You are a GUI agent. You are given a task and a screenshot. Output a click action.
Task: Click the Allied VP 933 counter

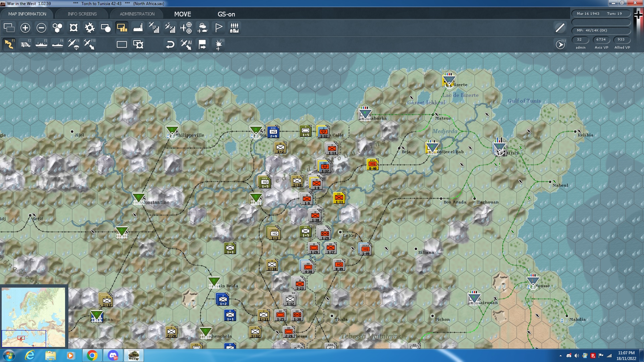[x=621, y=40]
